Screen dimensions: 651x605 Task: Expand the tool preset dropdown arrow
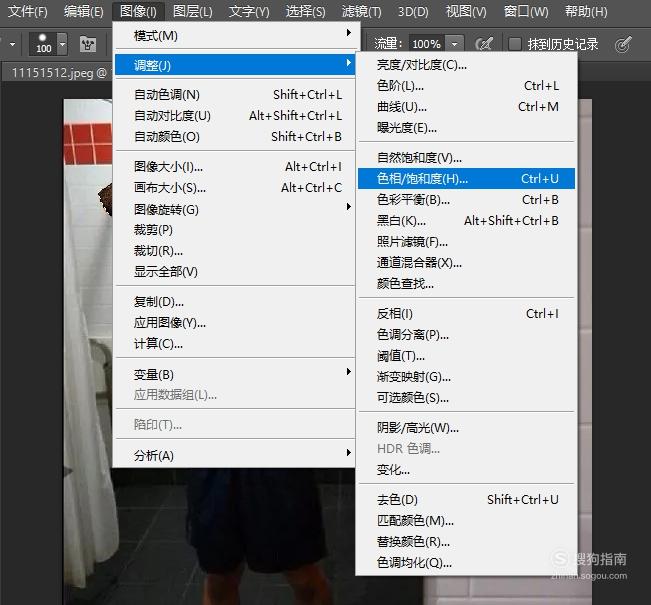pyautogui.click(x=12, y=44)
